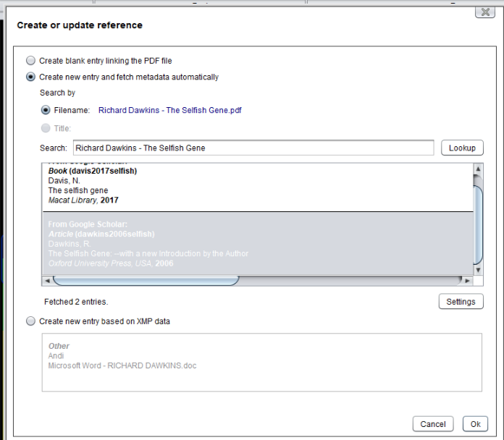Image resolution: width=504 pixels, height=440 pixels.
Task: Click the 'Andi' XMP author text
Action: point(56,355)
